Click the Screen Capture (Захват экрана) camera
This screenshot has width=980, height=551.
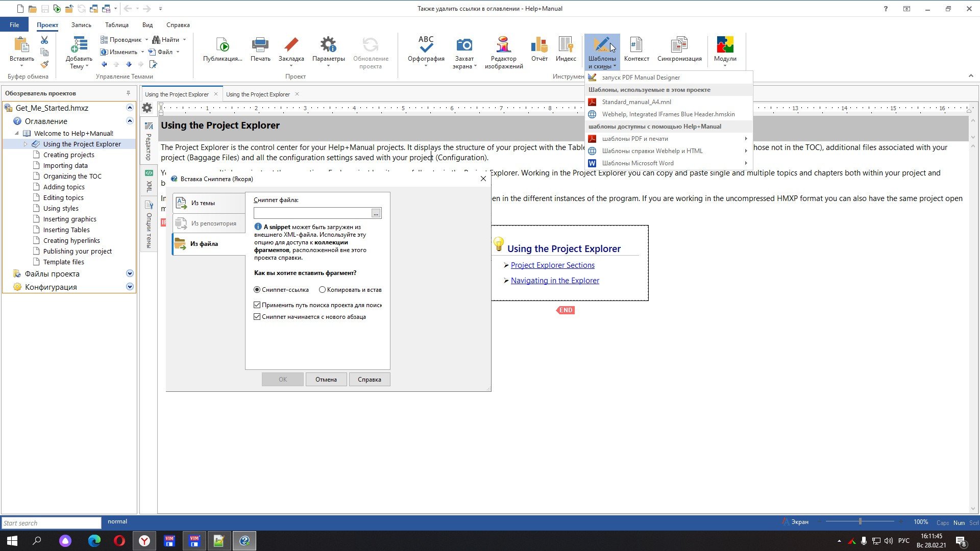pos(464,45)
